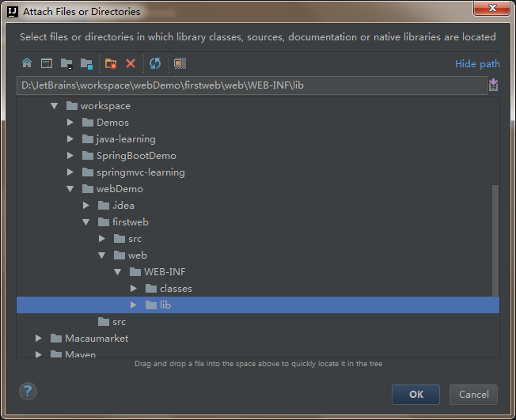Select the webDemo folder row
The width and height of the screenshot is (516, 420).
(258, 189)
